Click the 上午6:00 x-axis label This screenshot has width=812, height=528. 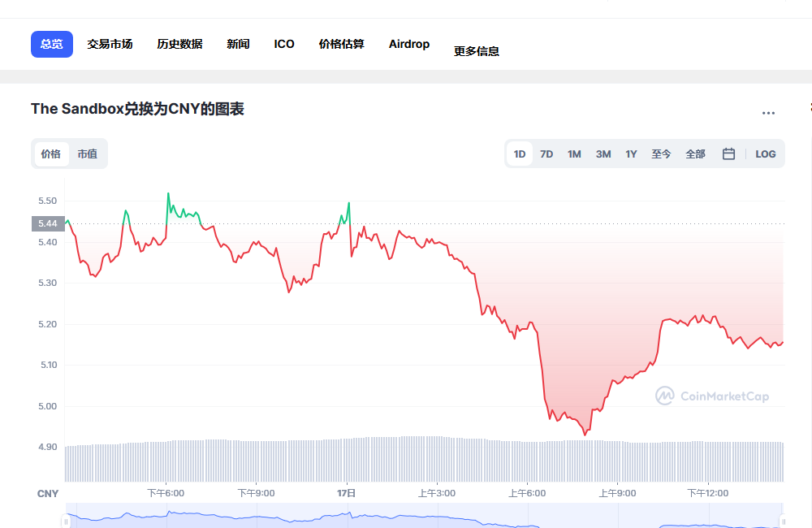click(x=527, y=493)
